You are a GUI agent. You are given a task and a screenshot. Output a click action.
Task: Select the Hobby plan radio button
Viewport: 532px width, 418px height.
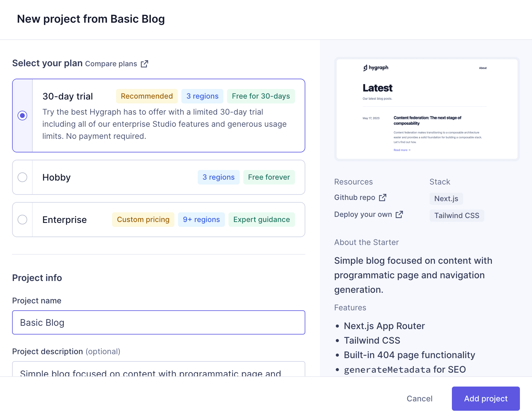pos(22,177)
